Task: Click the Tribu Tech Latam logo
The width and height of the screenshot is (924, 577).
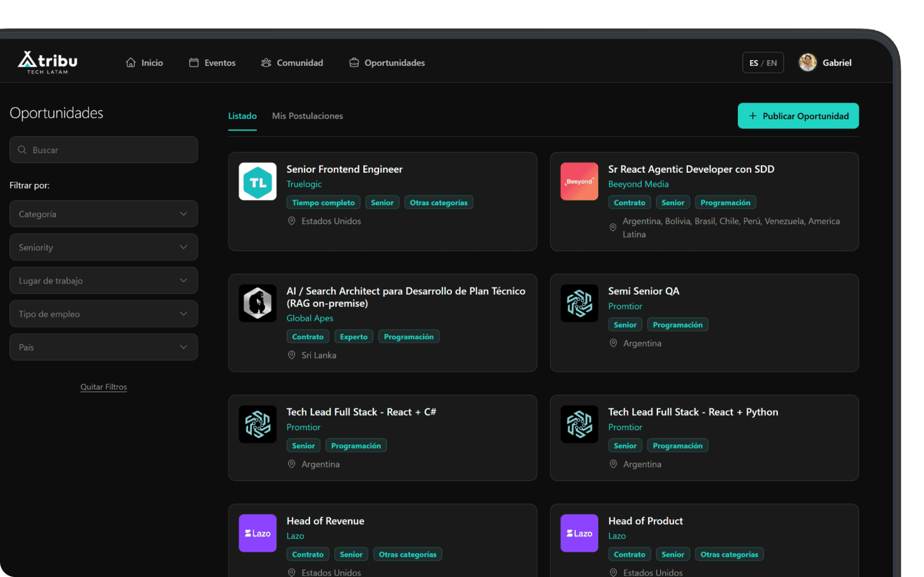Action: coord(47,63)
